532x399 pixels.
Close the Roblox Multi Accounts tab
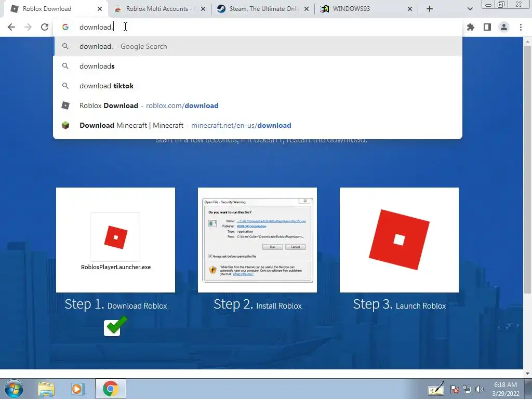[x=203, y=9]
